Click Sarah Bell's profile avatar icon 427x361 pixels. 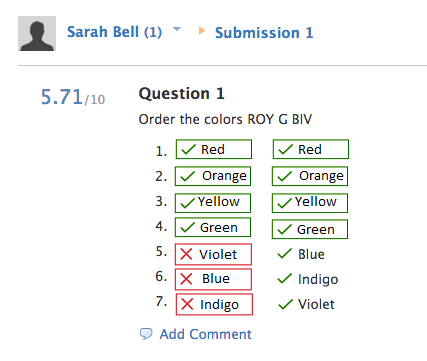point(37,33)
